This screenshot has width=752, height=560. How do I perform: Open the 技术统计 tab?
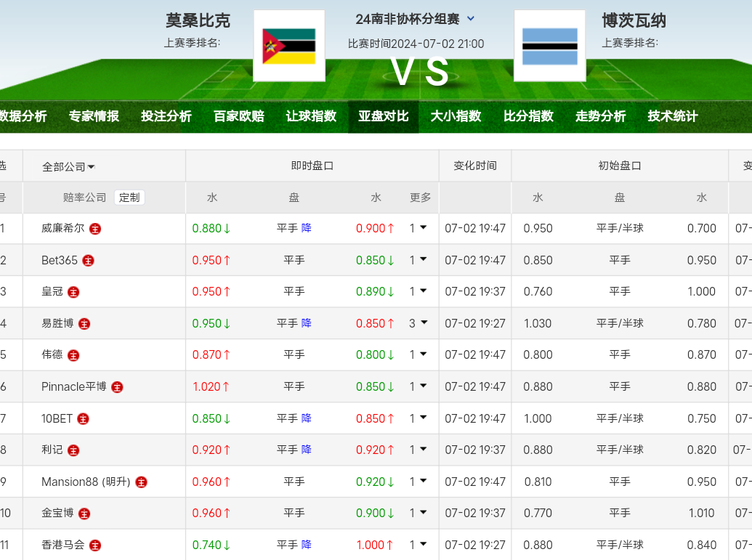click(x=672, y=116)
